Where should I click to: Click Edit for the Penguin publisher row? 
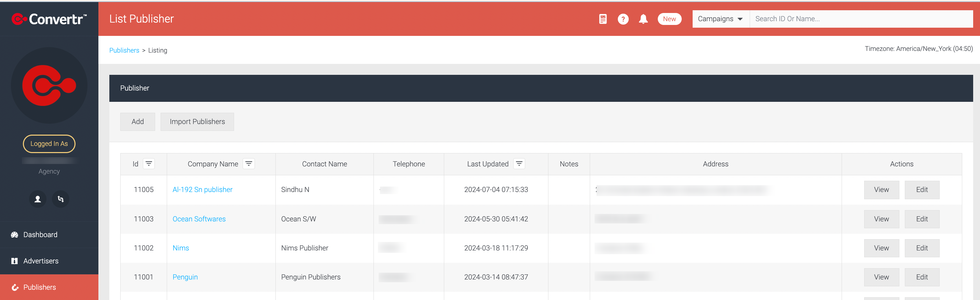click(x=922, y=277)
